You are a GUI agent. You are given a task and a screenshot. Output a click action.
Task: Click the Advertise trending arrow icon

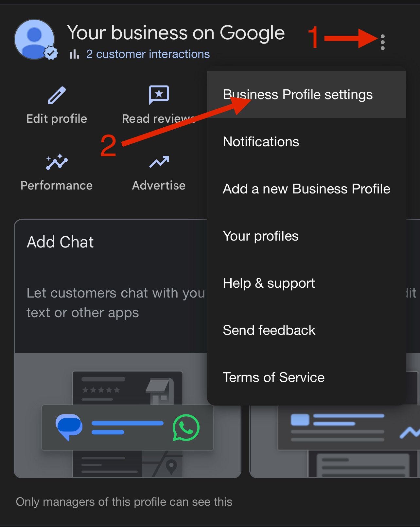[159, 162]
